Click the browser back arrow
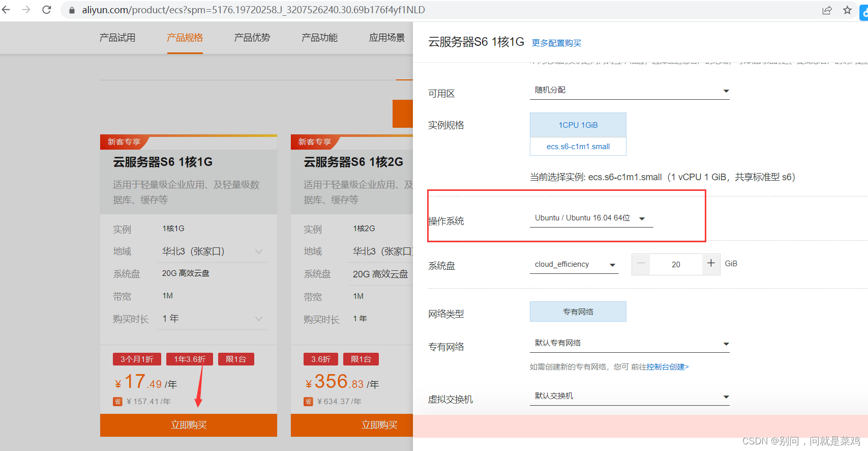The width and height of the screenshot is (868, 451). (6, 10)
